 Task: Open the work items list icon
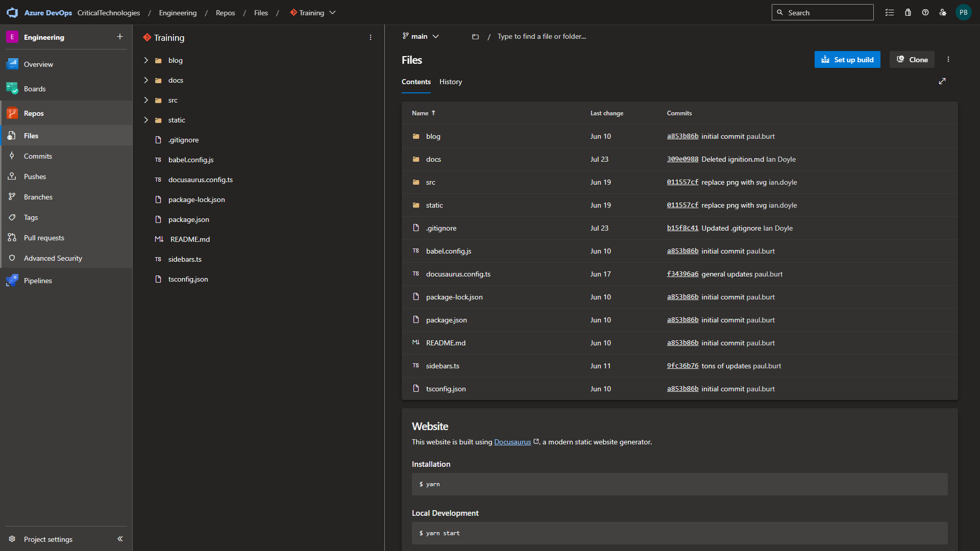pos(890,13)
